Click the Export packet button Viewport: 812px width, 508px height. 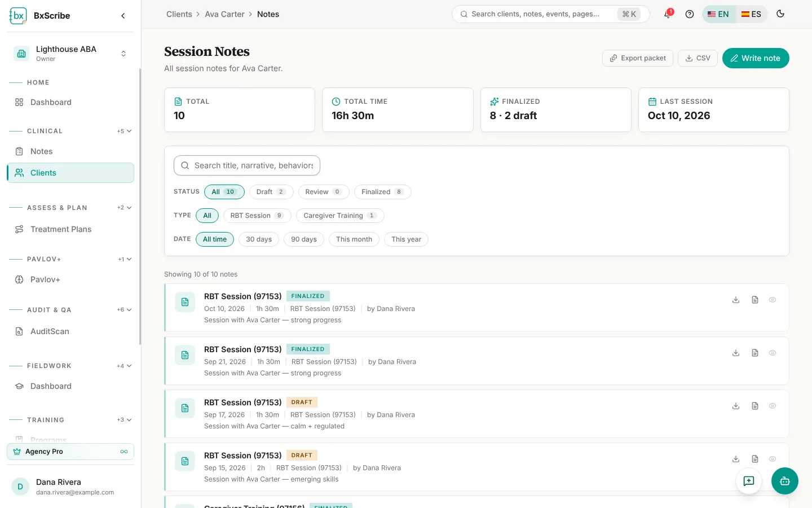click(638, 58)
